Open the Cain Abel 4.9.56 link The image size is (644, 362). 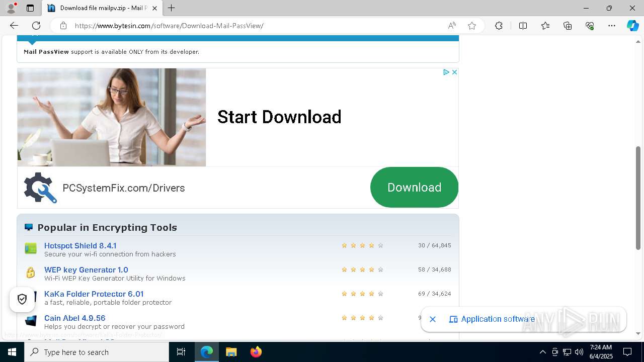[x=75, y=318]
